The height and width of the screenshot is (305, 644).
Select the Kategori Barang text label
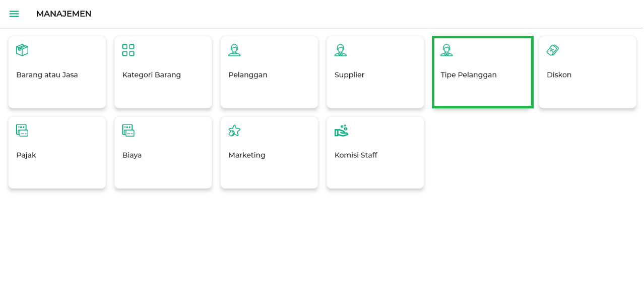point(152,75)
